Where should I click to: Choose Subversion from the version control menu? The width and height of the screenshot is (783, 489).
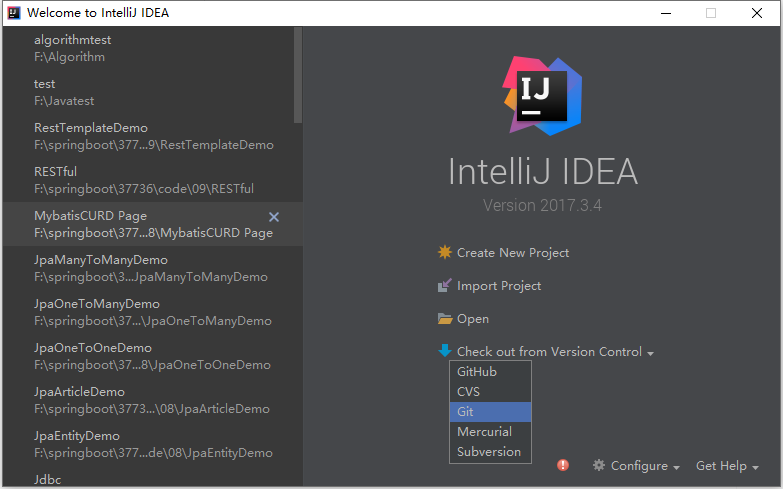pos(490,452)
